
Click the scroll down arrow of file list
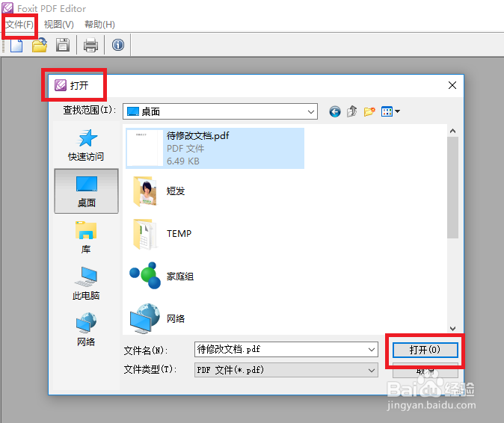coord(452,328)
